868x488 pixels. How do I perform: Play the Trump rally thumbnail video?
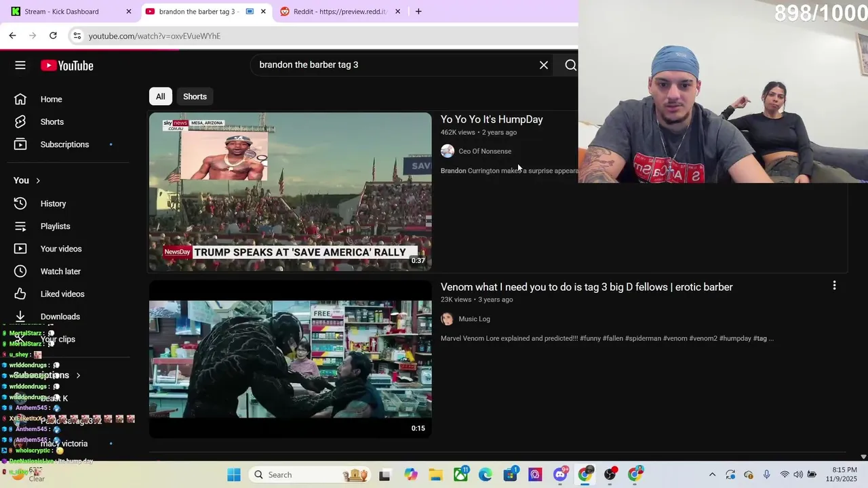pyautogui.click(x=290, y=192)
